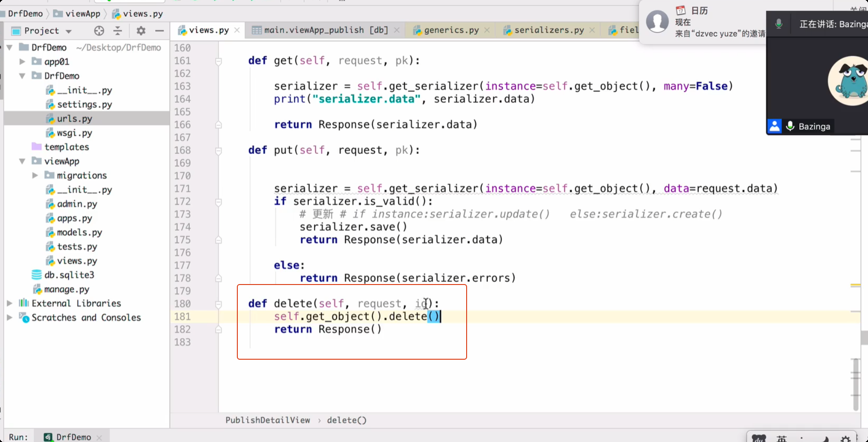
Task: Click "return Response(serializer.errors)" in the editor
Action: 408,278
